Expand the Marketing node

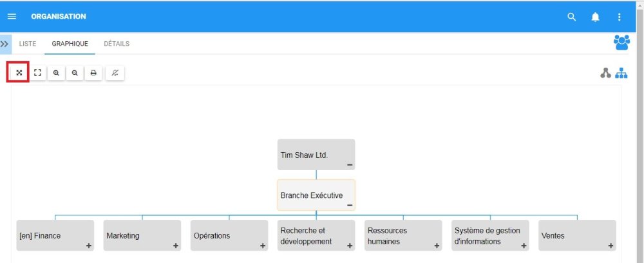coord(176,246)
